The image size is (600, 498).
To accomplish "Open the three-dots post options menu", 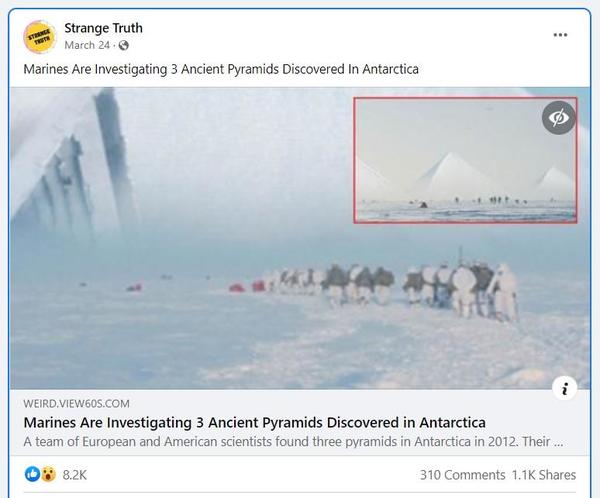I will pos(560,35).
